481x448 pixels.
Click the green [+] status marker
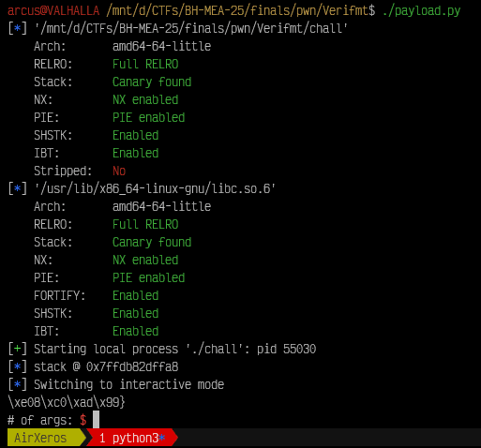[x=18, y=350]
